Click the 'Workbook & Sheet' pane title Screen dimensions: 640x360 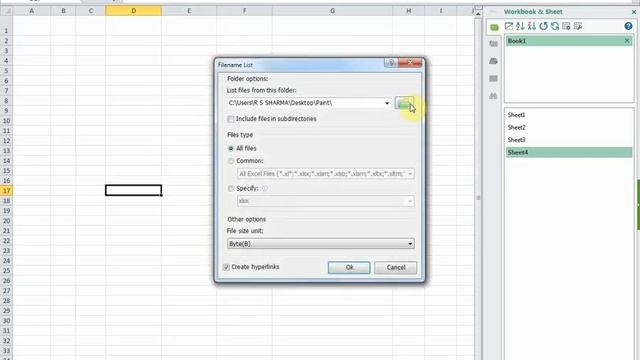click(533, 12)
